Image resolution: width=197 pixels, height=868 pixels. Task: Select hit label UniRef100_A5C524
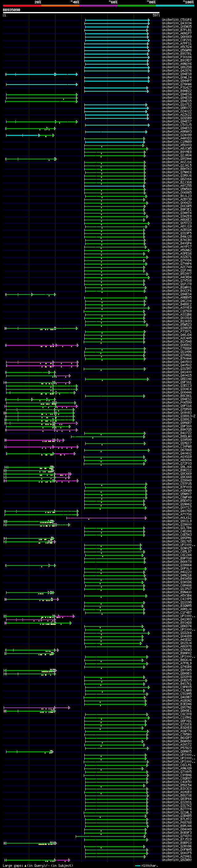point(177,47)
